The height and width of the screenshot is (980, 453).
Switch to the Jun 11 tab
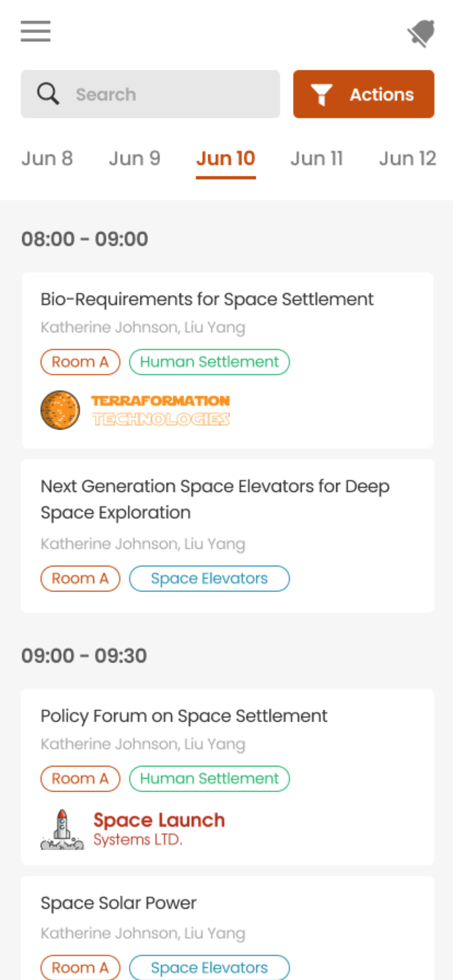tap(317, 158)
